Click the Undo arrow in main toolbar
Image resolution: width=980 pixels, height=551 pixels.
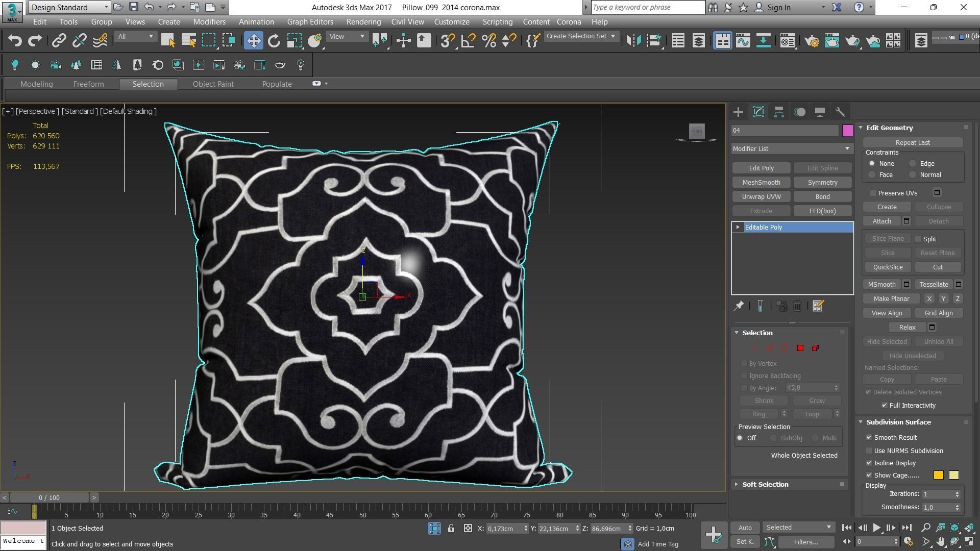(15, 41)
